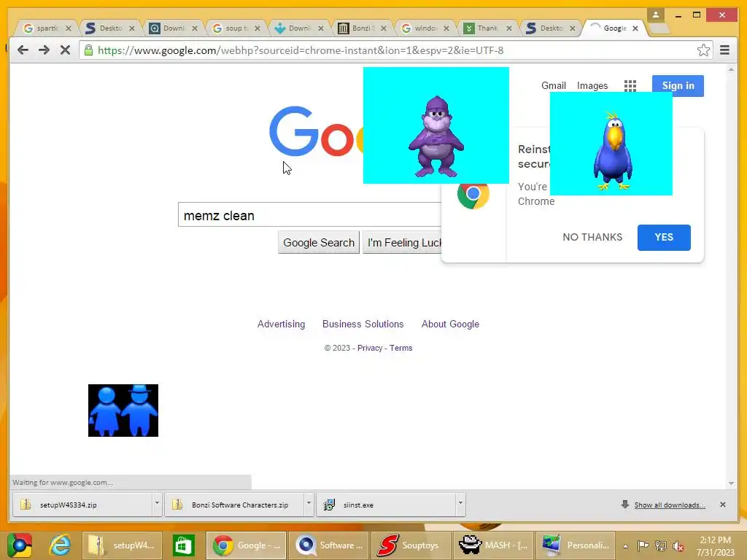Click the Chrome user profile button
The height and width of the screenshot is (560, 747).
coord(656,15)
